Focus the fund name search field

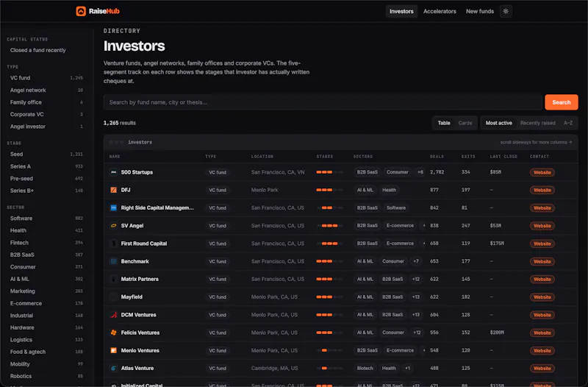[323, 102]
